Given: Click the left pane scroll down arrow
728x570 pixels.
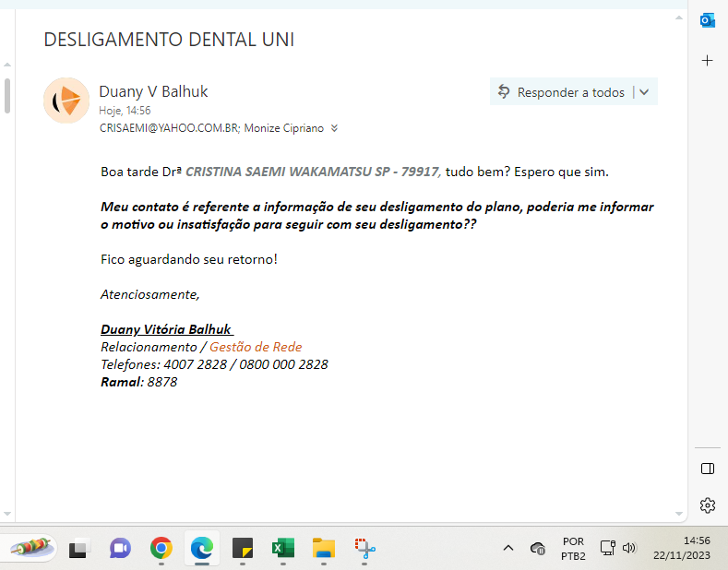Looking at the screenshot, I should (x=7, y=514).
